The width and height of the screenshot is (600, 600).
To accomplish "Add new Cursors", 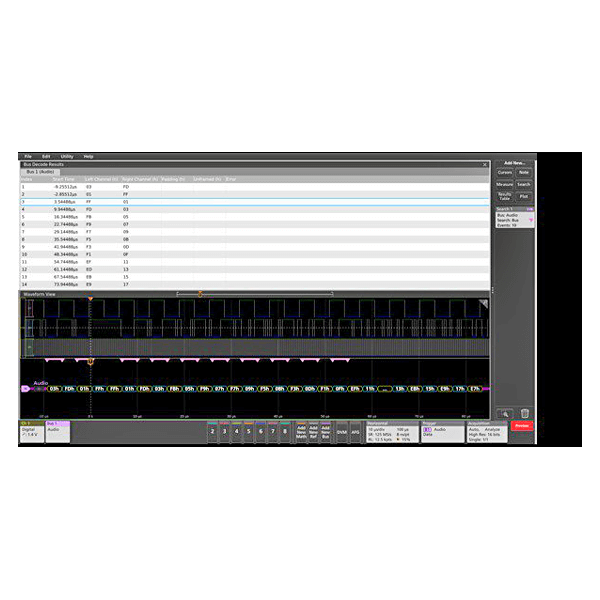I will (x=505, y=173).
